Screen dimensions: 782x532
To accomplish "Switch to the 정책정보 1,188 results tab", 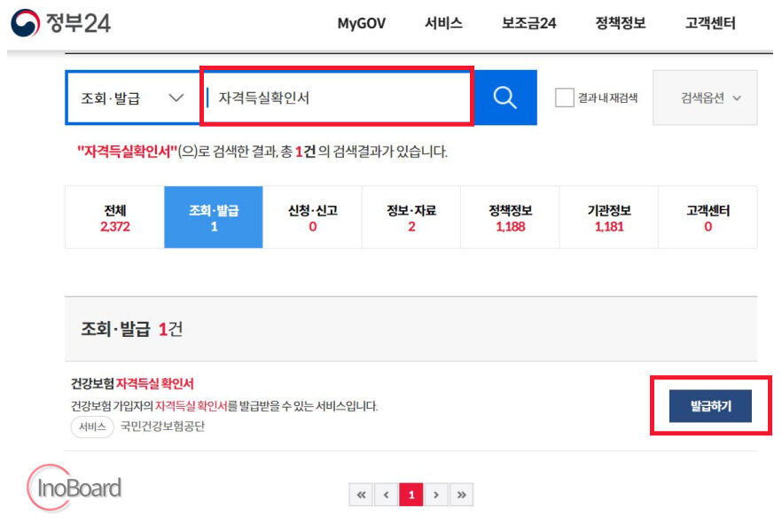I will [510, 217].
